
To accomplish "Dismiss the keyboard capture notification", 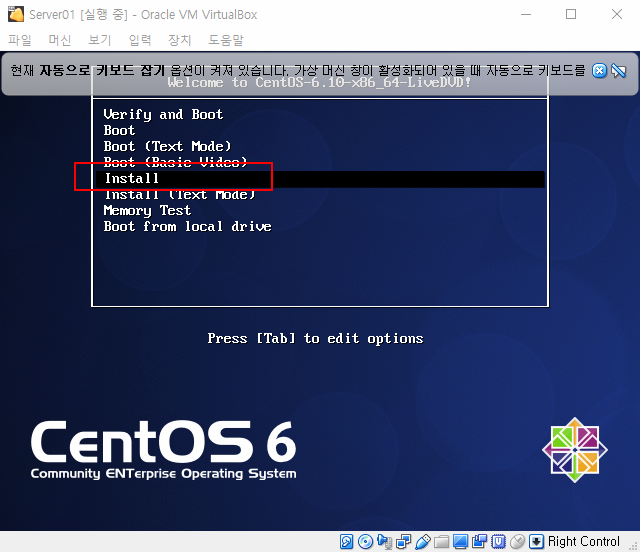I will click(599, 71).
